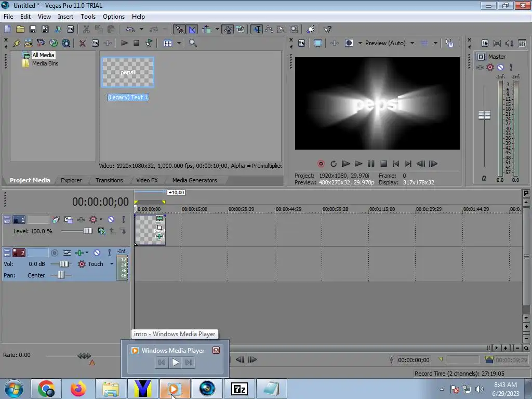Image resolution: width=532 pixels, height=399 pixels.
Task: Go to End using preview transport
Action: tap(408, 164)
